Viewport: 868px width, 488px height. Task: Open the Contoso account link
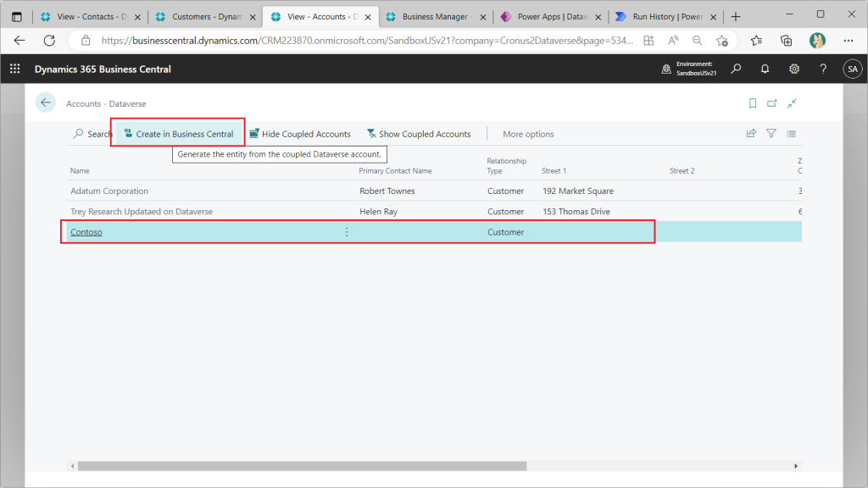[x=86, y=232]
